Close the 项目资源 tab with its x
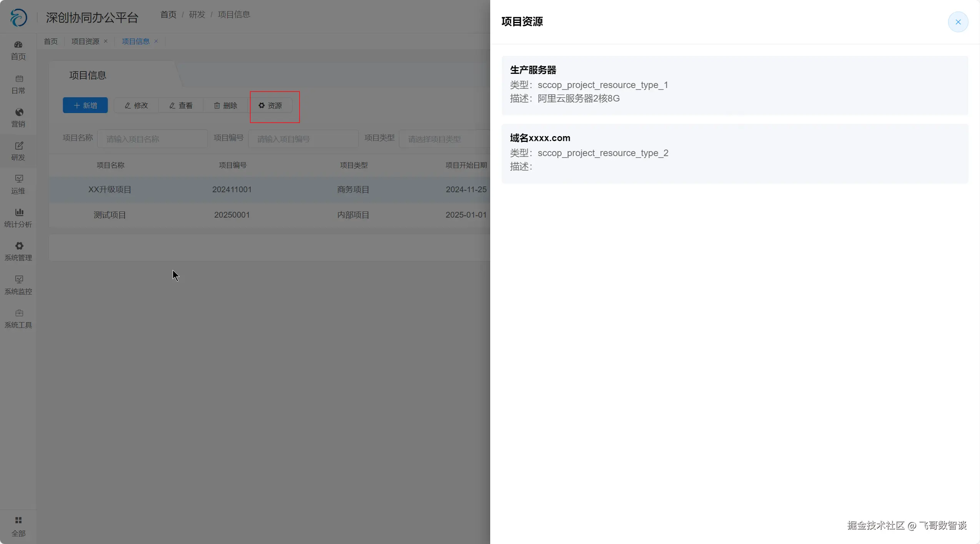 106,41
